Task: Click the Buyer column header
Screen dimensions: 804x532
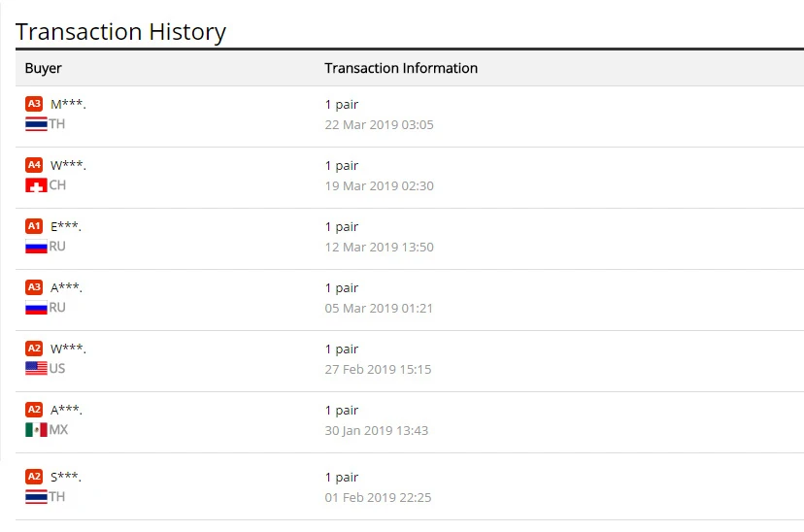Action: click(44, 68)
